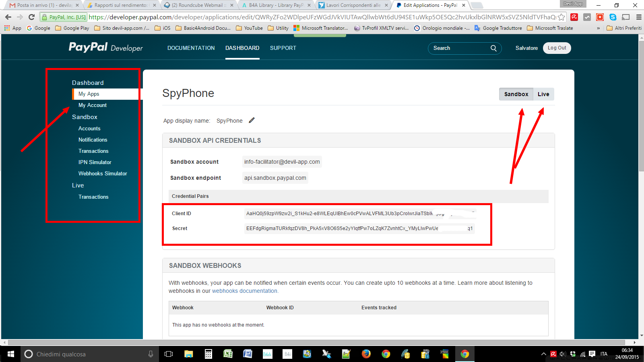Open Altri Preferiti bookmarks folder
The height and width of the screenshot is (362, 644).
pos(624,28)
